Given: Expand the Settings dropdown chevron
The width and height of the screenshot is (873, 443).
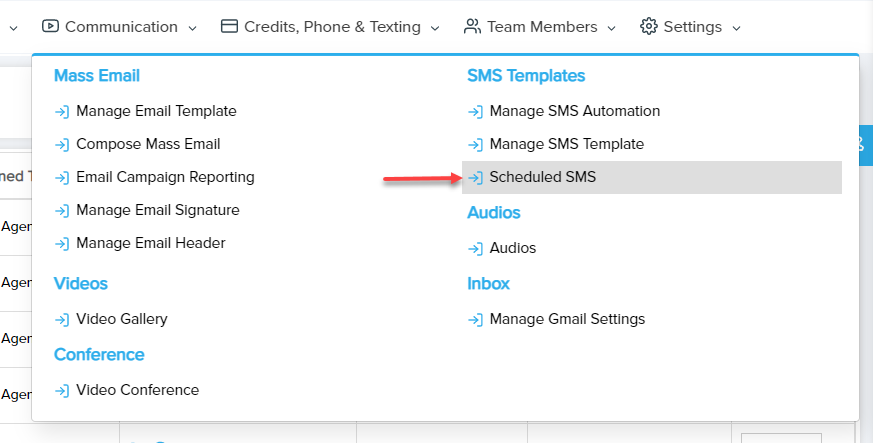Looking at the screenshot, I should point(736,28).
